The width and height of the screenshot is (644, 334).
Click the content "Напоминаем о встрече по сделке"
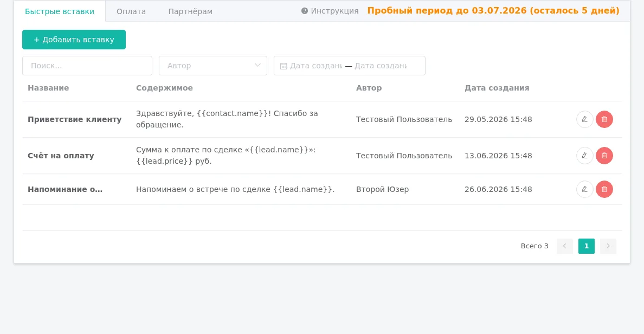[x=235, y=189]
